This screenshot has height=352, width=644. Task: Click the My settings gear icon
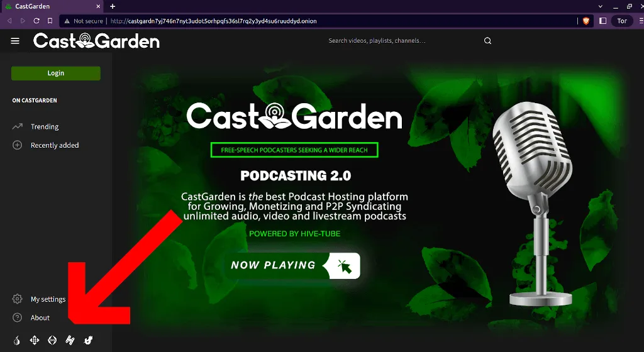pyautogui.click(x=17, y=299)
